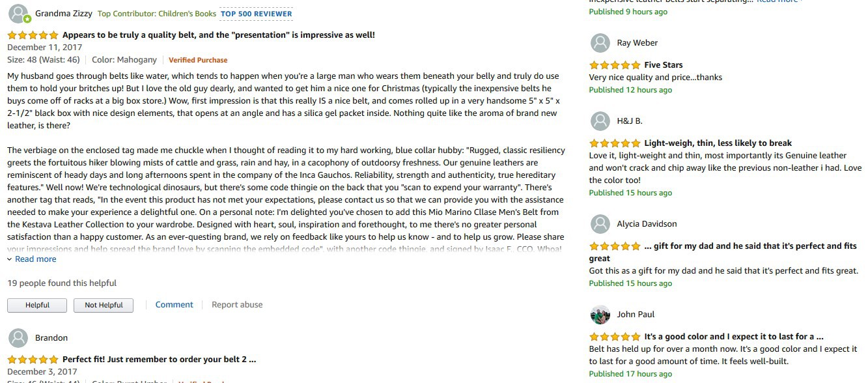
Task: Open 'Light-weigh, thin, less likely to break' review
Action: tap(718, 143)
